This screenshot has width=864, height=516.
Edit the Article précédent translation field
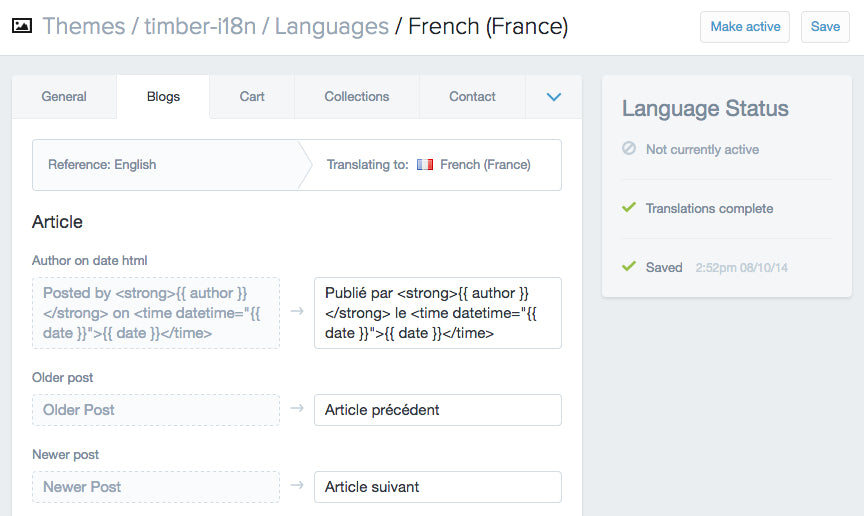(437, 410)
